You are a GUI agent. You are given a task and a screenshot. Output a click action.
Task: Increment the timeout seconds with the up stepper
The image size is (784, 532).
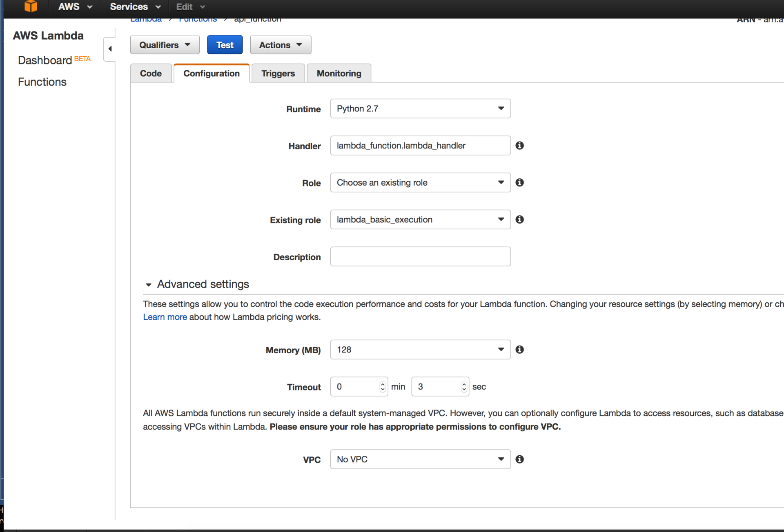point(464,384)
